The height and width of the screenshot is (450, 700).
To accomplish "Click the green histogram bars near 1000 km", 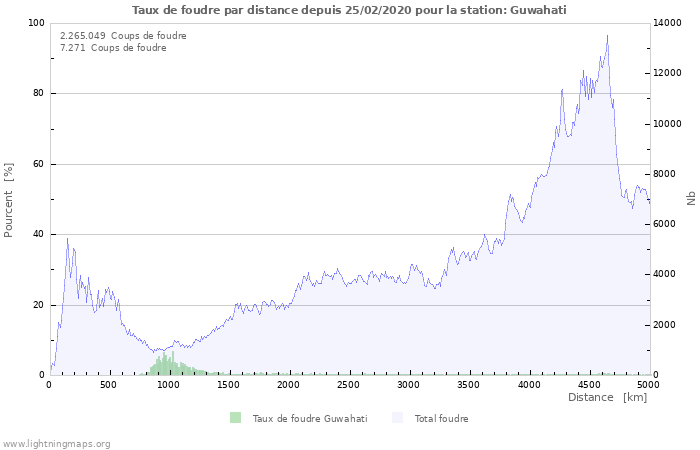I will tap(167, 364).
